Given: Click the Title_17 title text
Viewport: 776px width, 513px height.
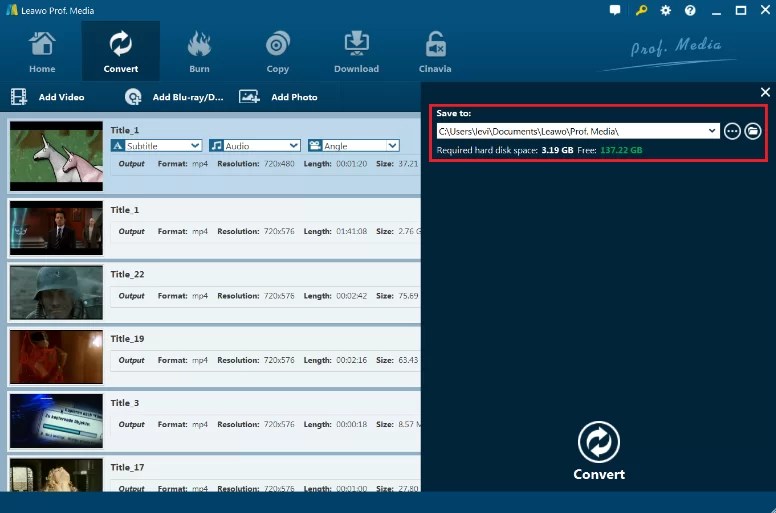Looking at the screenshot, I should tap(127, 467).
